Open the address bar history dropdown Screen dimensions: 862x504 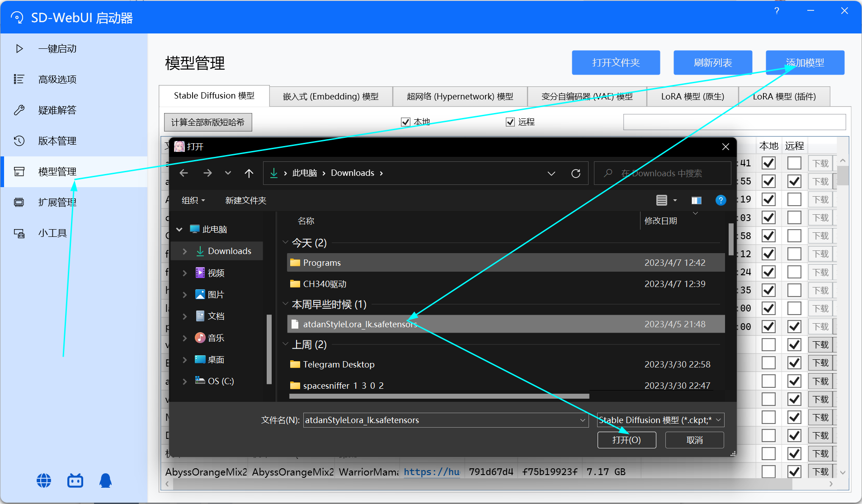coord(551,173)
